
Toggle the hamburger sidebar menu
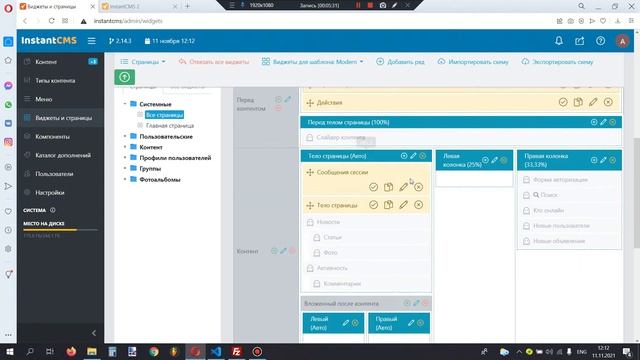(x=91, y=41)
